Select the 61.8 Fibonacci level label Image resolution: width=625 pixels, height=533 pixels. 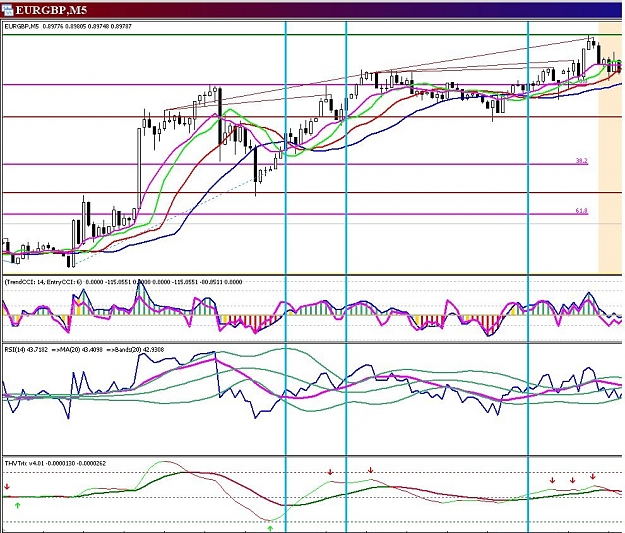(x=582, y=210)
